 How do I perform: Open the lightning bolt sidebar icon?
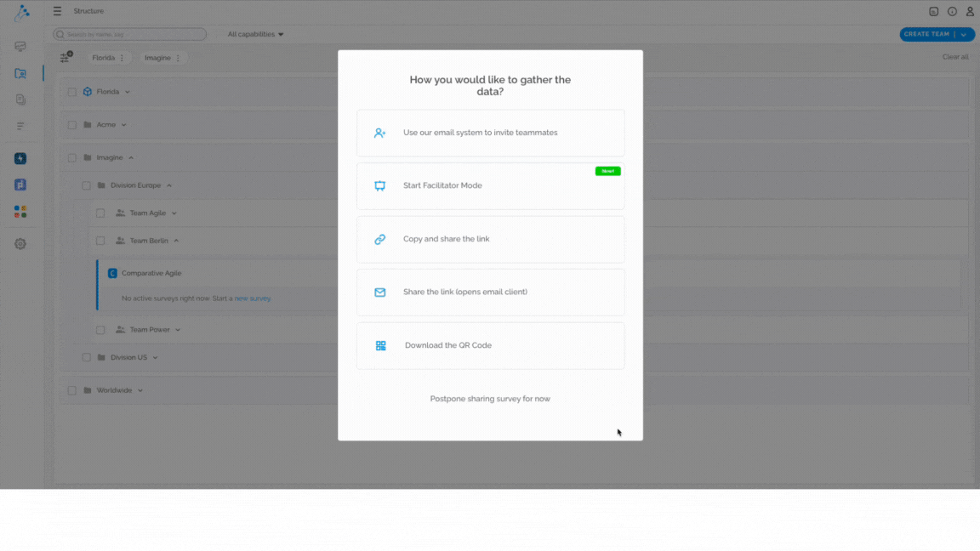20,159
